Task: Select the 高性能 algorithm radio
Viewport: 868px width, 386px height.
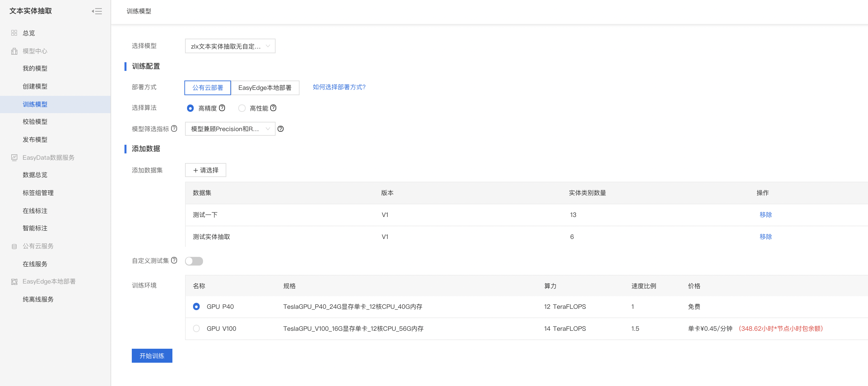Action: (x=242, y=108)
